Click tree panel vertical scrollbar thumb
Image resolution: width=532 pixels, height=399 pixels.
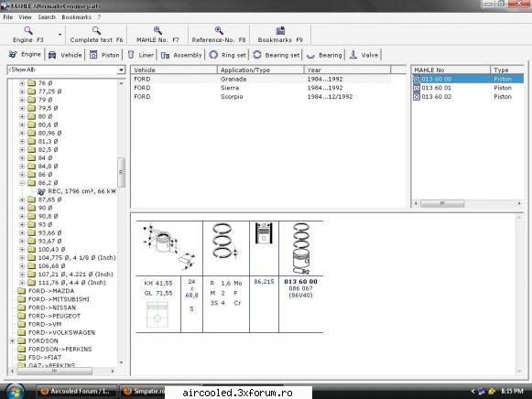(121, 172)
